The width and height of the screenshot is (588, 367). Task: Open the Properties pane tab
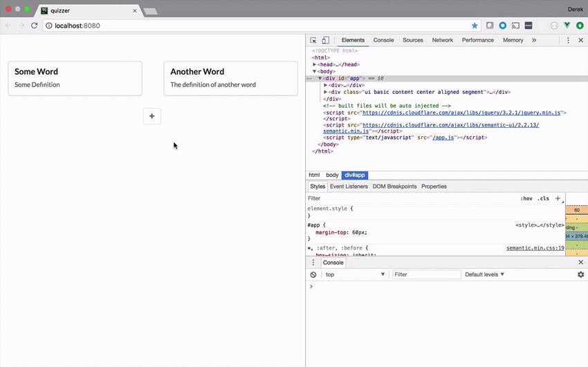[x=434, y=187]
